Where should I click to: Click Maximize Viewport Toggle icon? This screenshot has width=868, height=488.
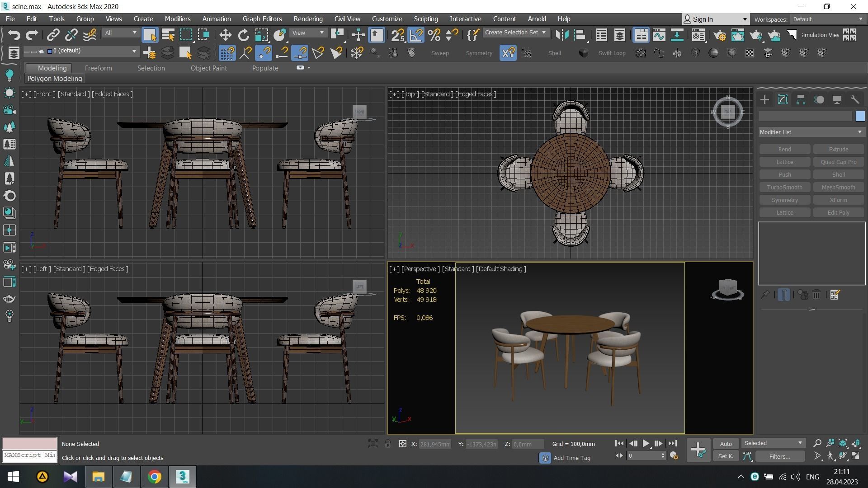click(x=855, y=456)
